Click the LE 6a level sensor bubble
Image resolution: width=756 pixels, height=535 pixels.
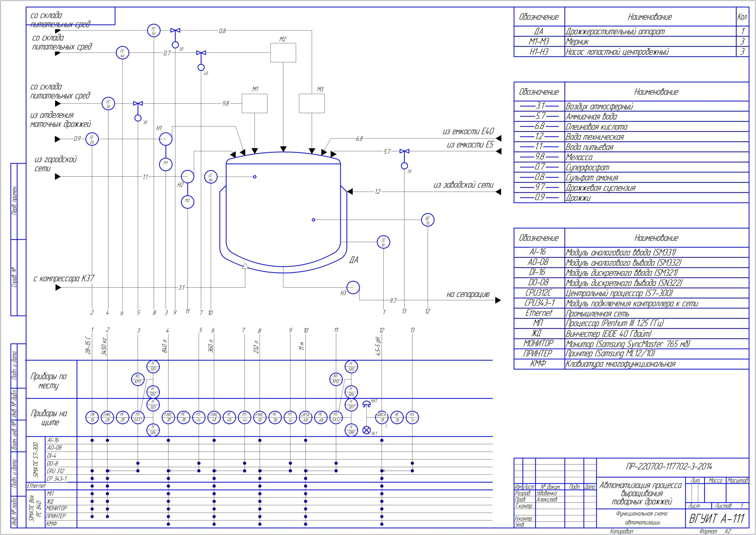[211, 177]
